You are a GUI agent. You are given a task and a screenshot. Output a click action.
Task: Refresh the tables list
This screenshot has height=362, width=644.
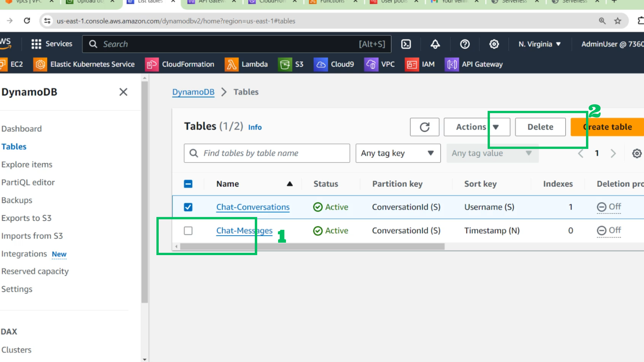[x=424, y=127]
